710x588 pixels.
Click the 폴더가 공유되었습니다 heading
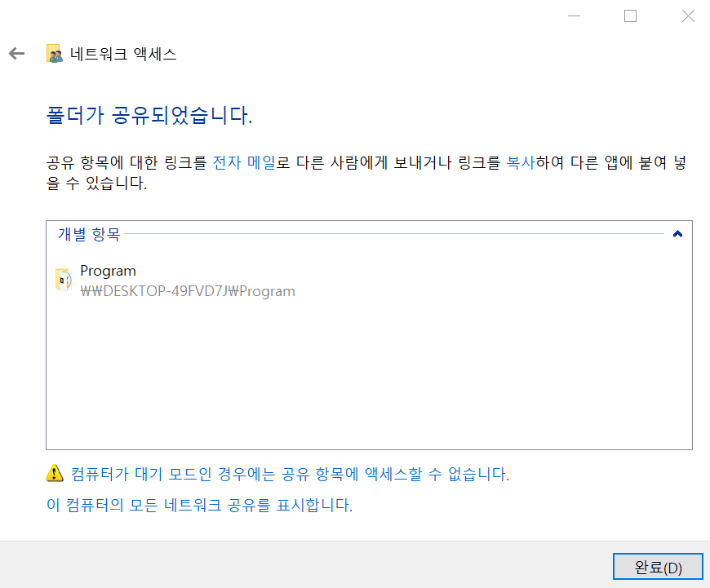149,115
